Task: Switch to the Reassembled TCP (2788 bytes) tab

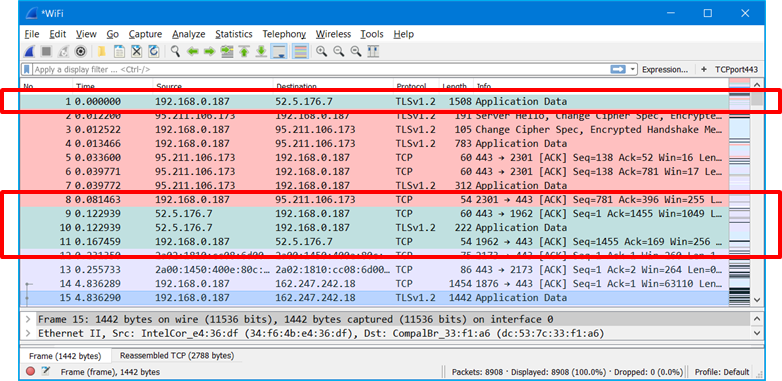Action: tap(177, 356)
